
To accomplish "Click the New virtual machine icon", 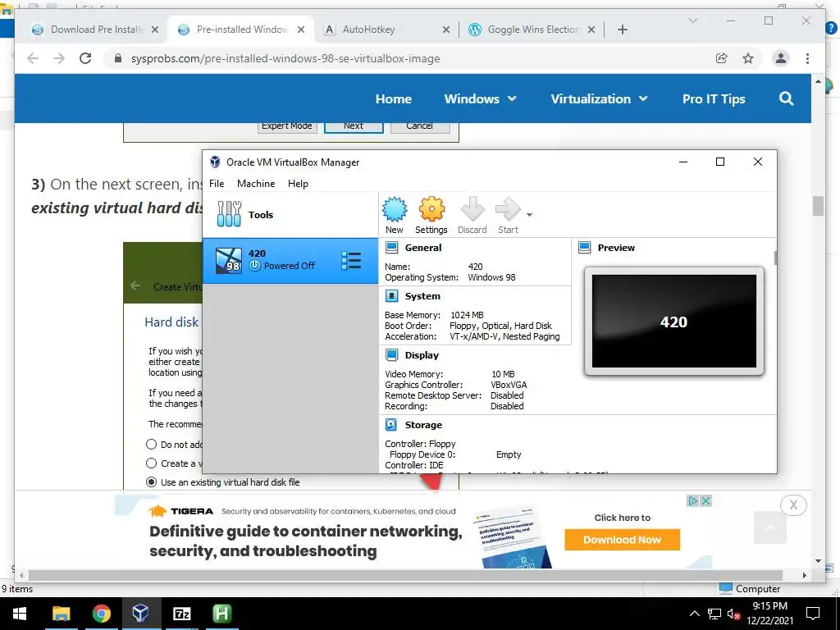I will [395, 209].
